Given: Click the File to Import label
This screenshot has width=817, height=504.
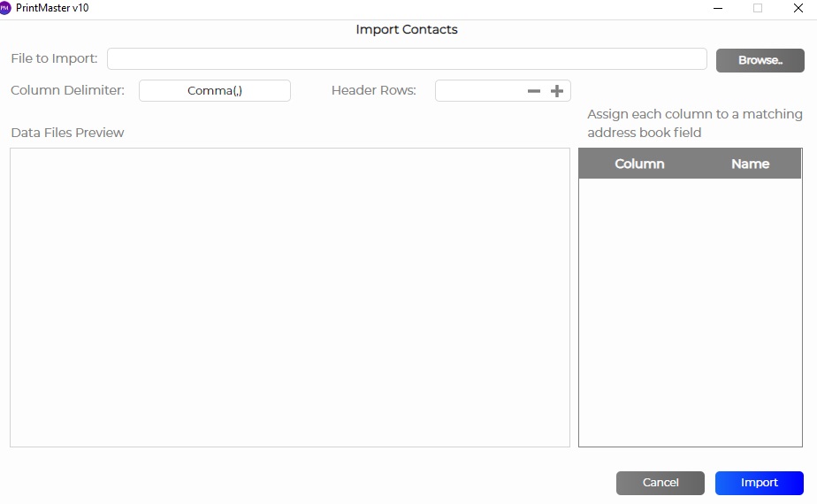Looking at the screenshot, I should tap(54, 58).
